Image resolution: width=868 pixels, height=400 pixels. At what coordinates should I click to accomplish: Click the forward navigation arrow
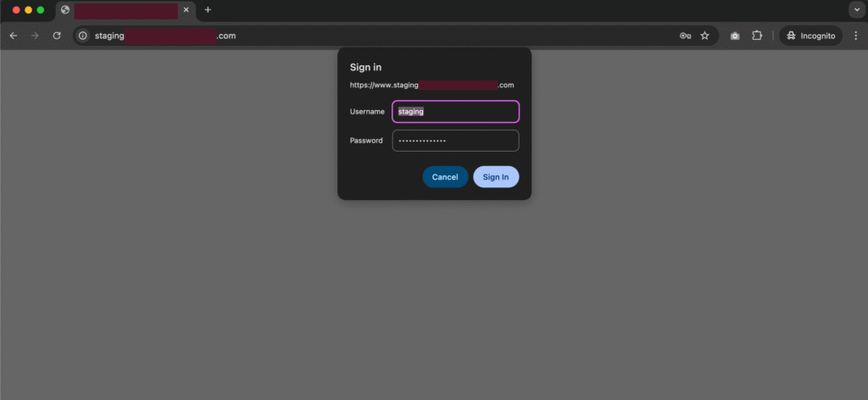(35, 36)
